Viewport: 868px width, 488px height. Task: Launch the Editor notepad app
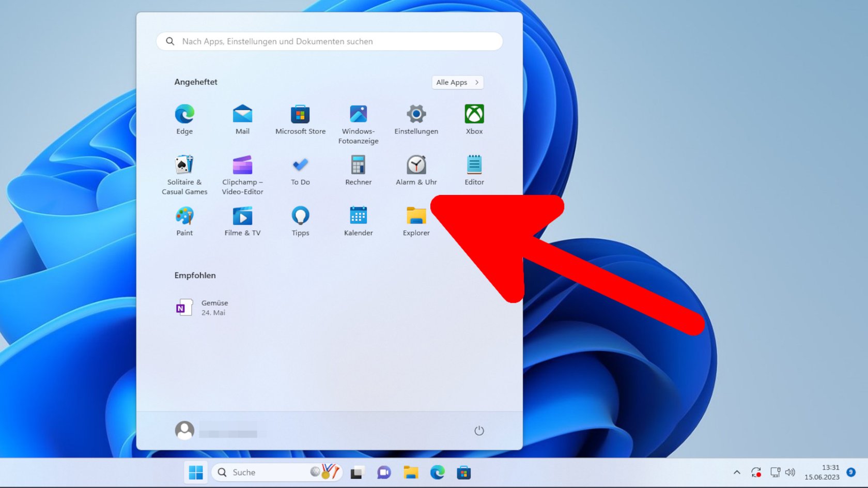point(474,170)
